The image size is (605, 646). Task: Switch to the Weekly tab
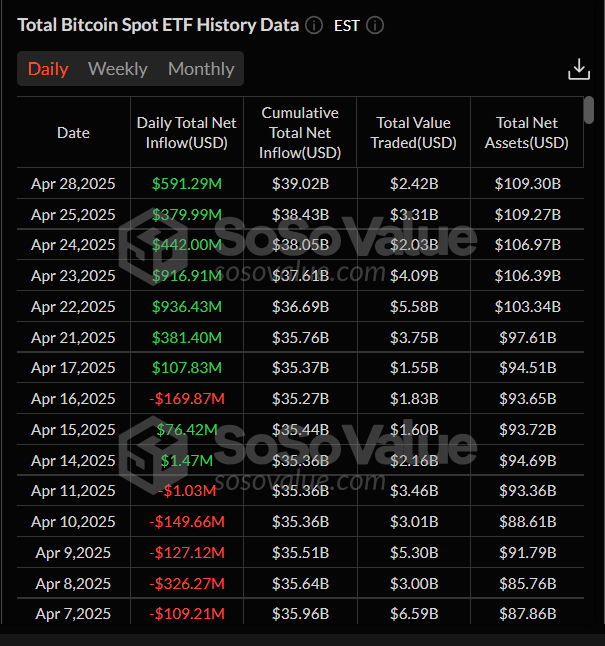pyautogui.click(x=118, y=69)
